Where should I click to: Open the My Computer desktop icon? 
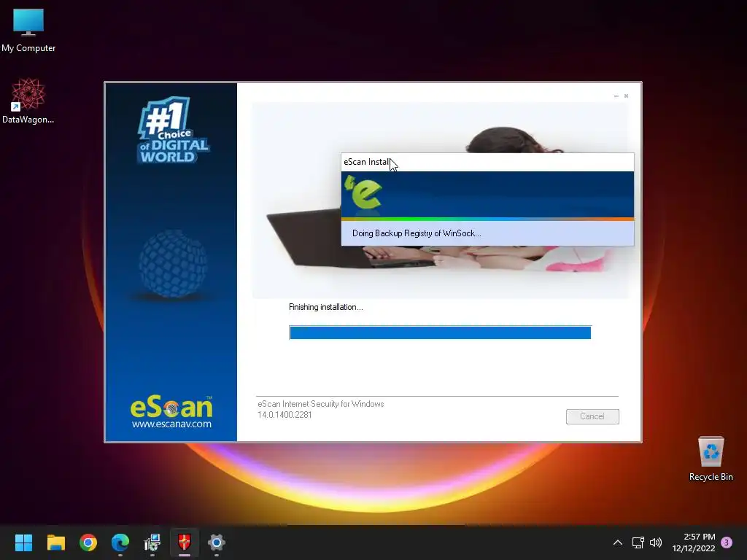coord(28,29)
